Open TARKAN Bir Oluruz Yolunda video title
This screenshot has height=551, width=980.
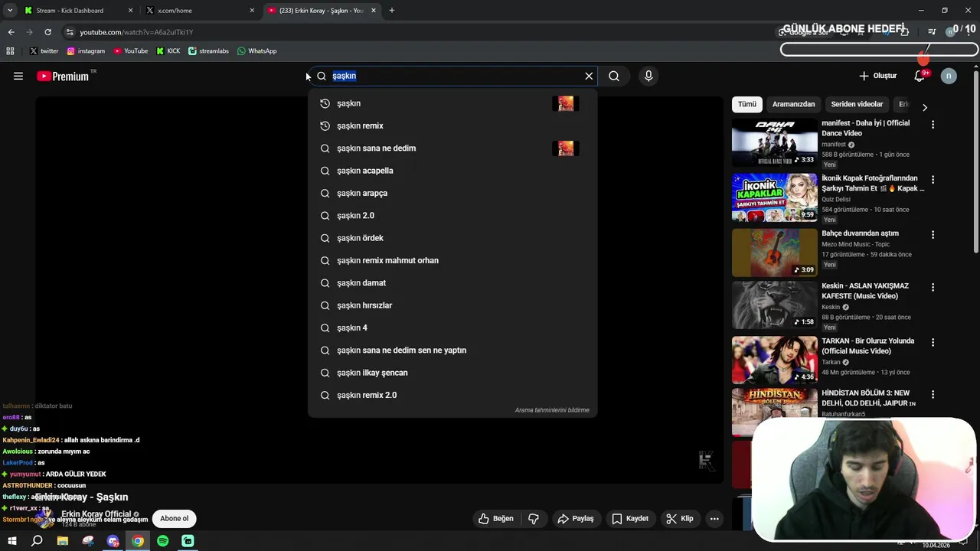click(867, 346)
